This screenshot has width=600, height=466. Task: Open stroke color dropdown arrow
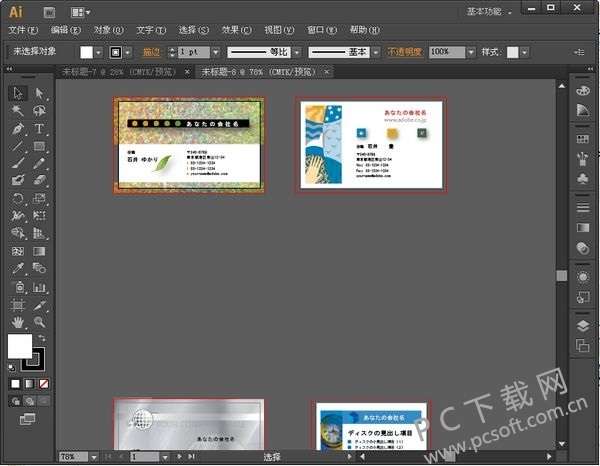(128, 52)
